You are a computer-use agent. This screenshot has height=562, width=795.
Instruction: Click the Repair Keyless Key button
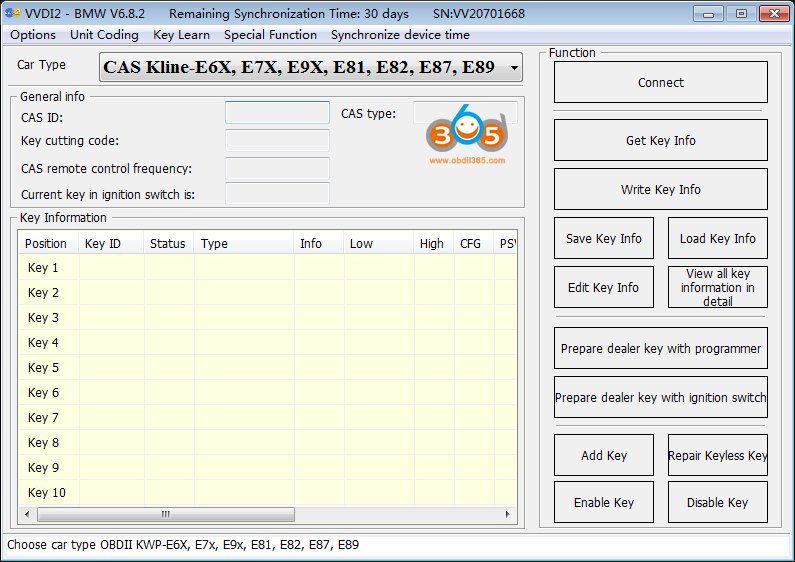pyautogui.click(x=717, y=455)
